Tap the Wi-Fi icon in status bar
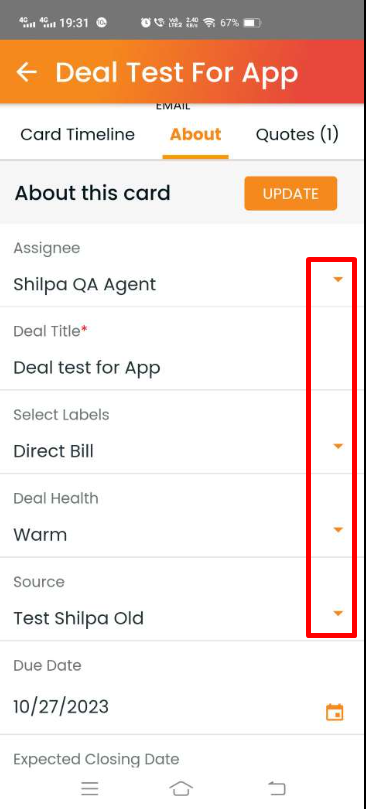The width and height of the screenshot is (366, 809). click(x=209, y=23)
